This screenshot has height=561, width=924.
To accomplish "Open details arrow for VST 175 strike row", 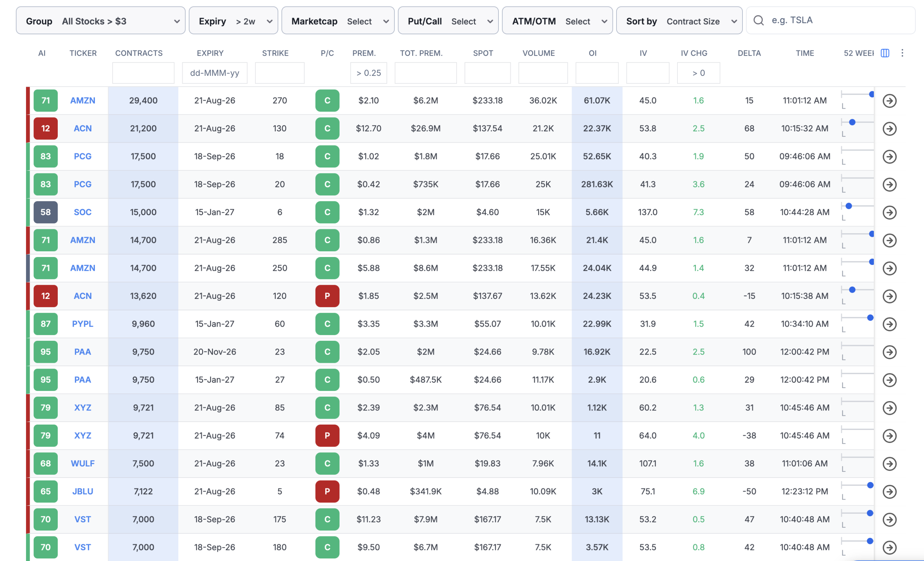I will pos(889,519).
